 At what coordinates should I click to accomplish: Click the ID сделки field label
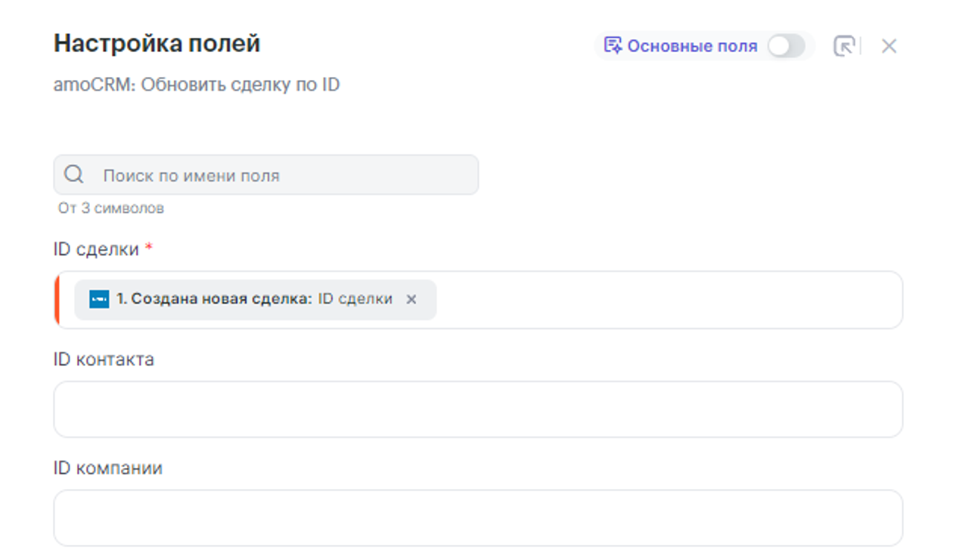pyautogui.click(x=96, y=249)
